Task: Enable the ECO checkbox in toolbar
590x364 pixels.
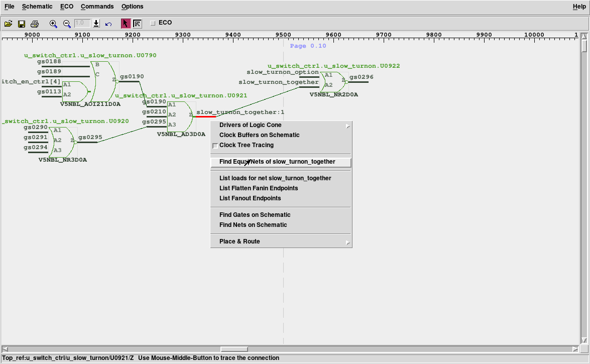Action: (x=153, y=23)
